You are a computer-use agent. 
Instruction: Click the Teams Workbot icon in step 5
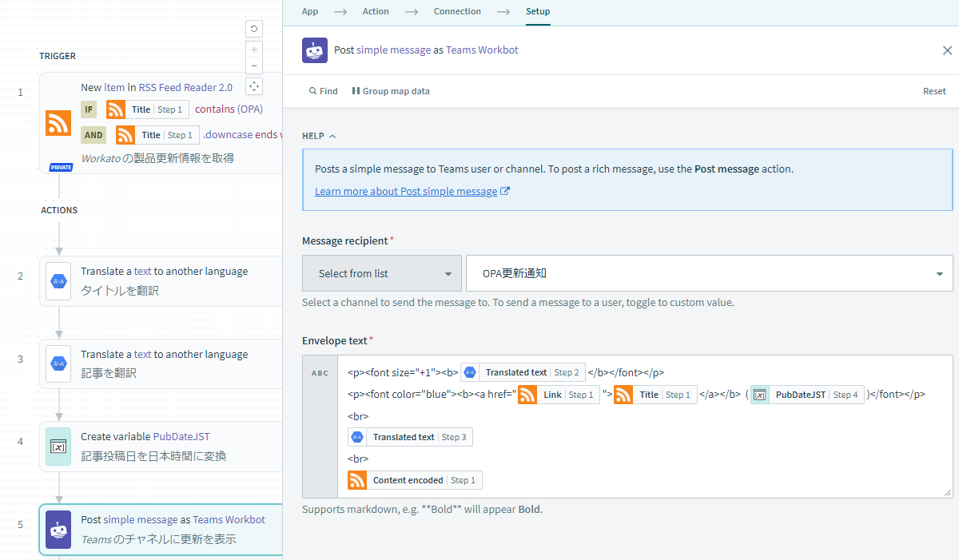(58, 530)
